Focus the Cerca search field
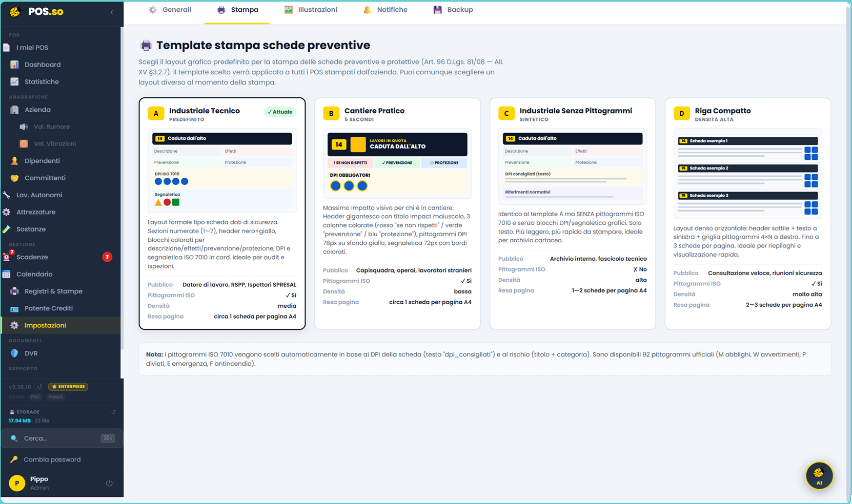 [x=62, y=438]
